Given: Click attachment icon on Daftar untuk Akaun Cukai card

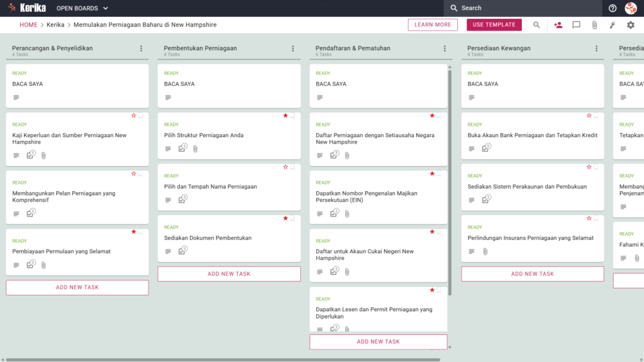Looking at the screenshot, I should click(347, 271).
